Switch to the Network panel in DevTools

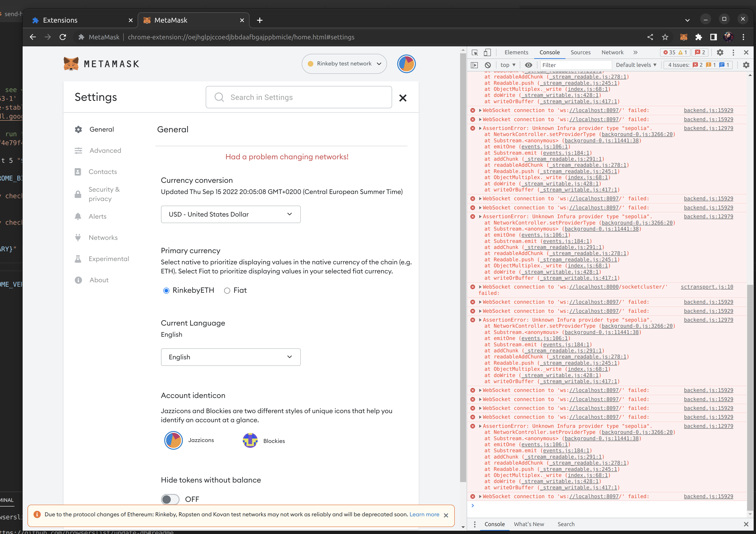click(612, 52)
